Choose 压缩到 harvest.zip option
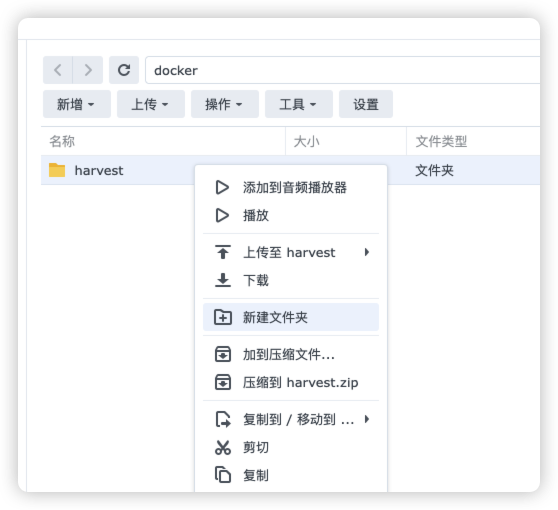 (291, 383)
